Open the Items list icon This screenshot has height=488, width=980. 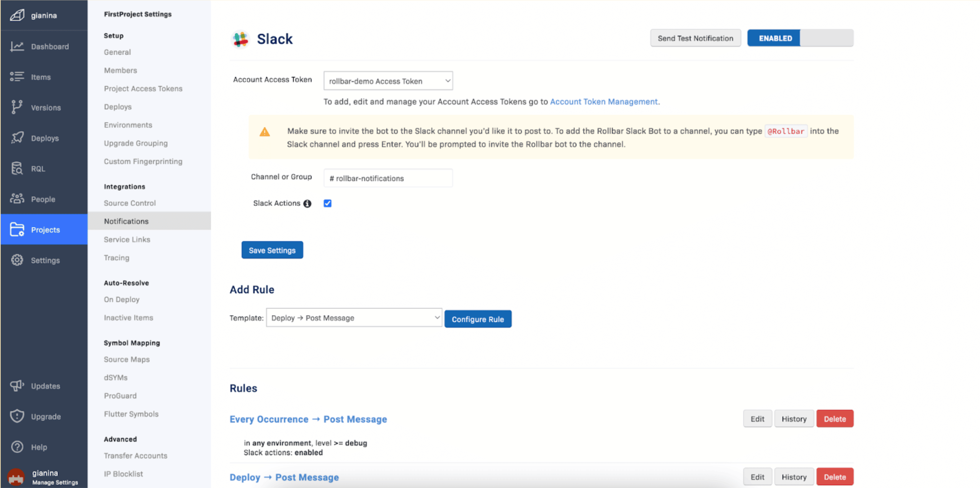click(x=17, y=76)
